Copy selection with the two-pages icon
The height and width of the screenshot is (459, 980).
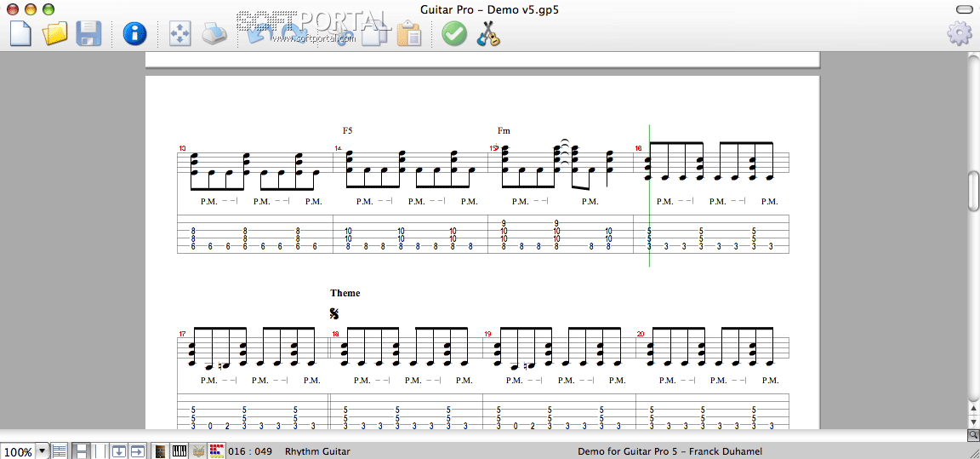click(376, 33)
